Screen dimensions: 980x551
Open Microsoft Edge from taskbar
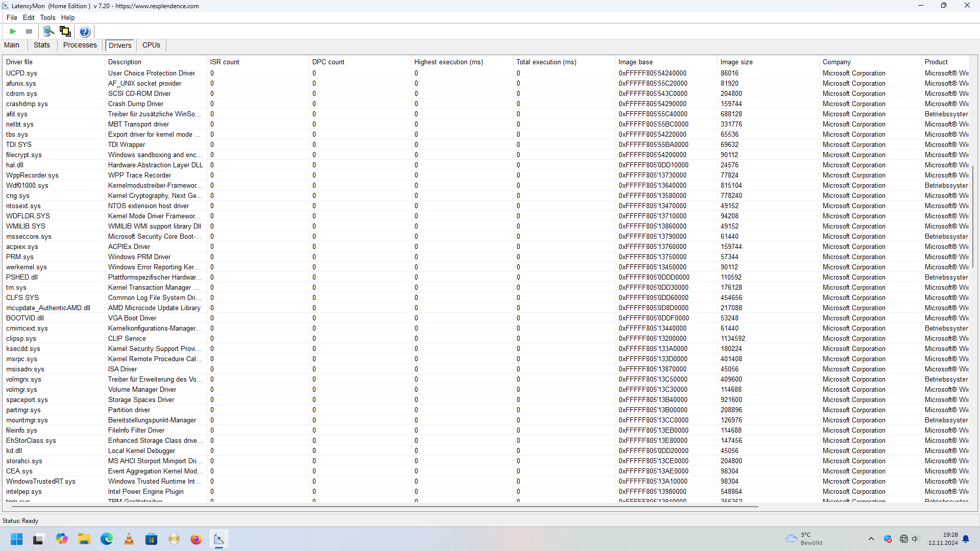coord(107,539)
